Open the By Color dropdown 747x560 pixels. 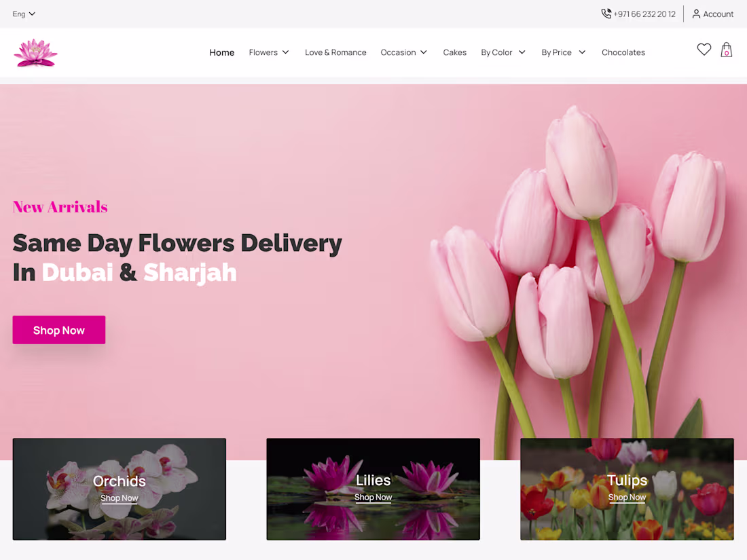(x=503, y=52)
